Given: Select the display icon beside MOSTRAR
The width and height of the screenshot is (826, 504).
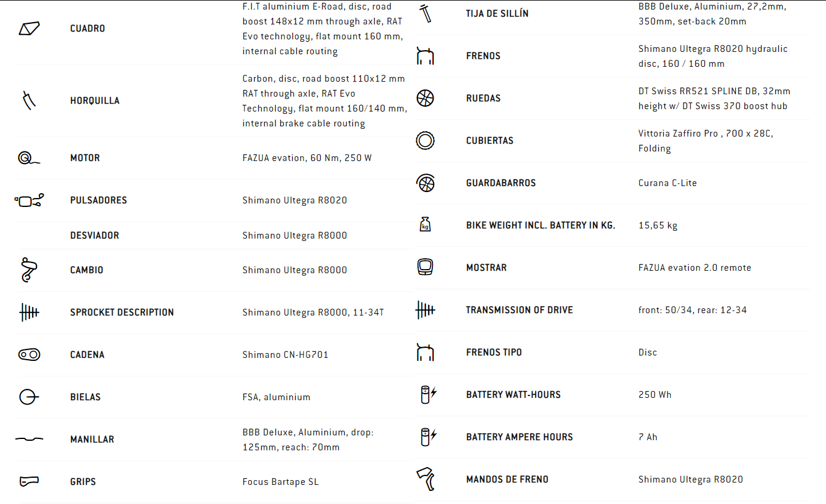Looking at the screenshot, I should 425,267.
